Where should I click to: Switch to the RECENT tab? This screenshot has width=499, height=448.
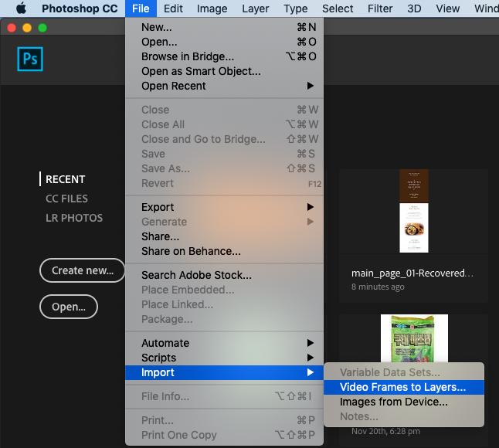pos(65,179)
